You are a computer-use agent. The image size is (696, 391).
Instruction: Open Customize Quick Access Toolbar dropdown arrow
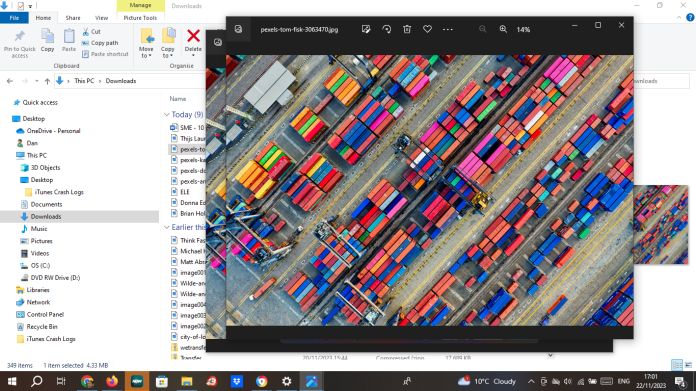30,6
